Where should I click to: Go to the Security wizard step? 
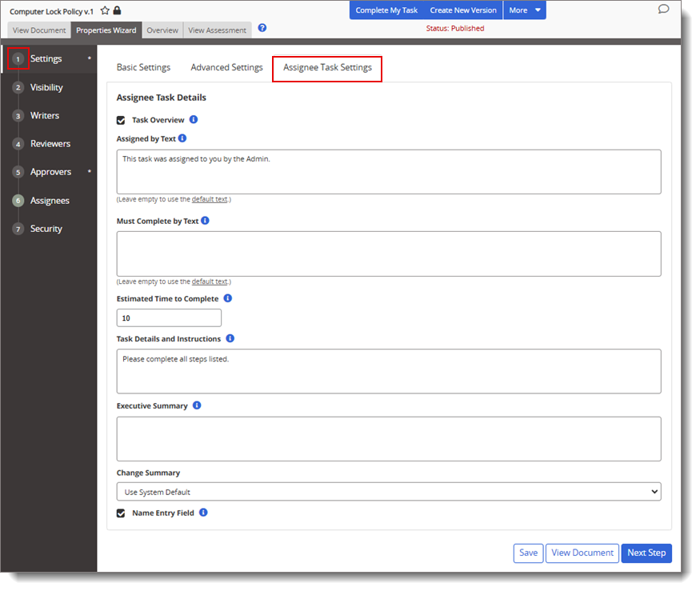[x=46, y=229]
